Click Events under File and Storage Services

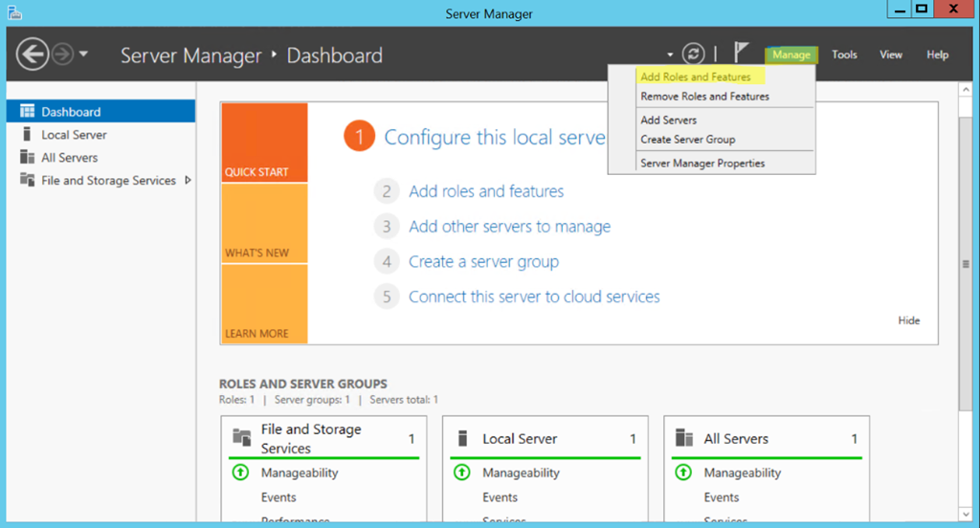coord(278,497)
